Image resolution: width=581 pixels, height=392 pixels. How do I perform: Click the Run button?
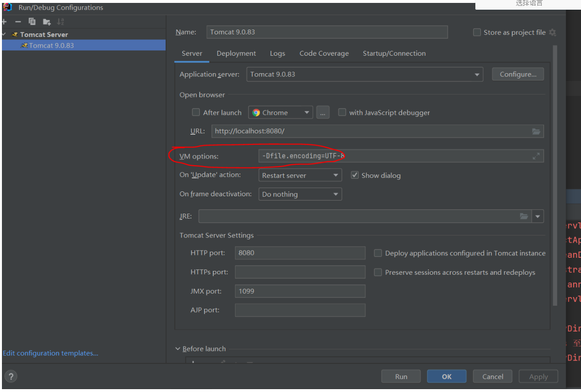(x=401, y=376)
